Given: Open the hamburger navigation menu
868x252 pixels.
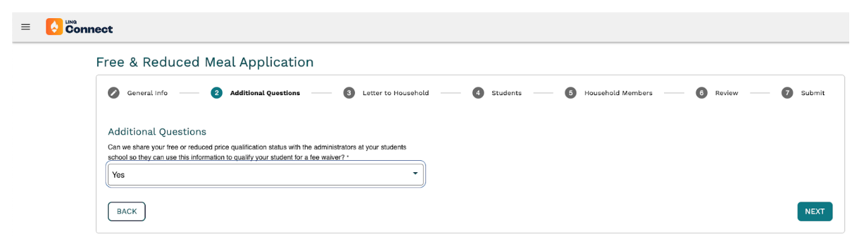Looking at the screenshot, I should click(x=25, y=27).
